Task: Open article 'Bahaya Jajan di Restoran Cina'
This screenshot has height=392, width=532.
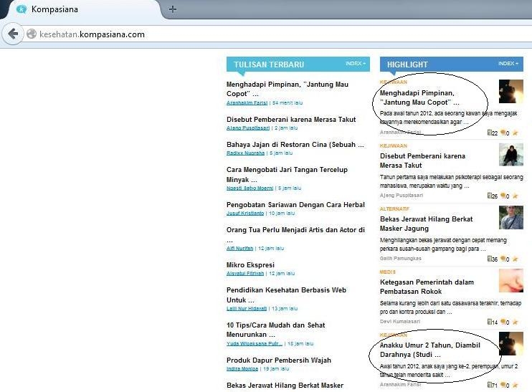Action: coord(295,145)
